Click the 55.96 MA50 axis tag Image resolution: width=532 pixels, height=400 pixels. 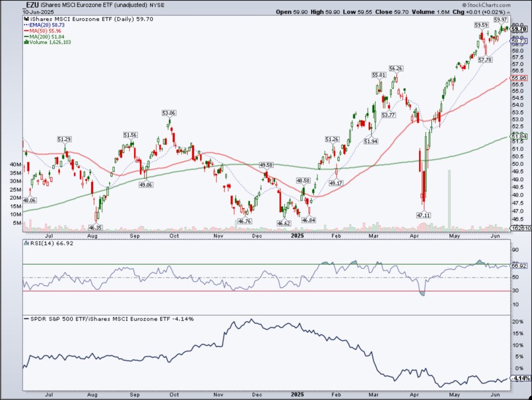(519, 78)
